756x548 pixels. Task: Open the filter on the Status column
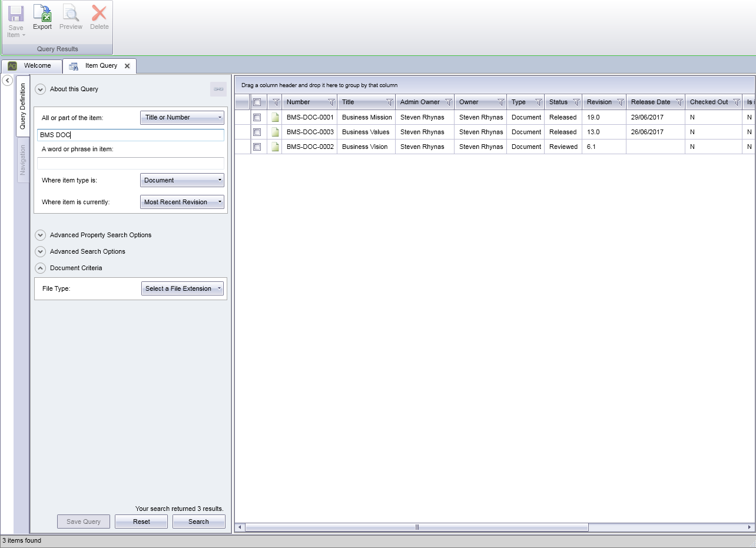tap(576, 102)
